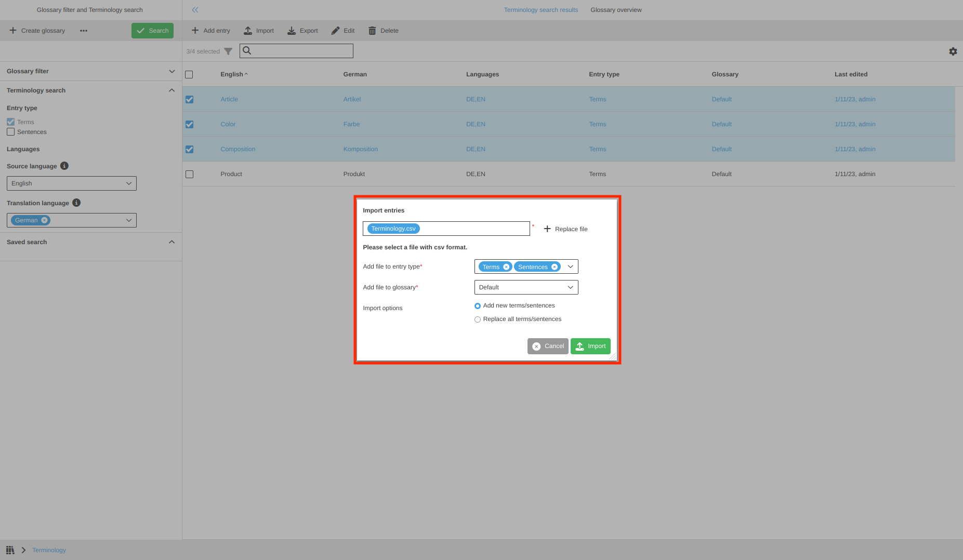Select the Replace all terms/sentences radio option

pyautogui.click(x=478, y=319)
